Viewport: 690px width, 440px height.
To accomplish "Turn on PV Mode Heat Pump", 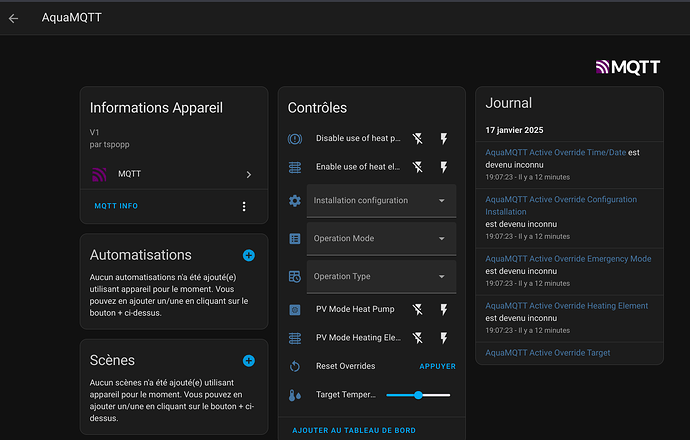I will 444,310.
